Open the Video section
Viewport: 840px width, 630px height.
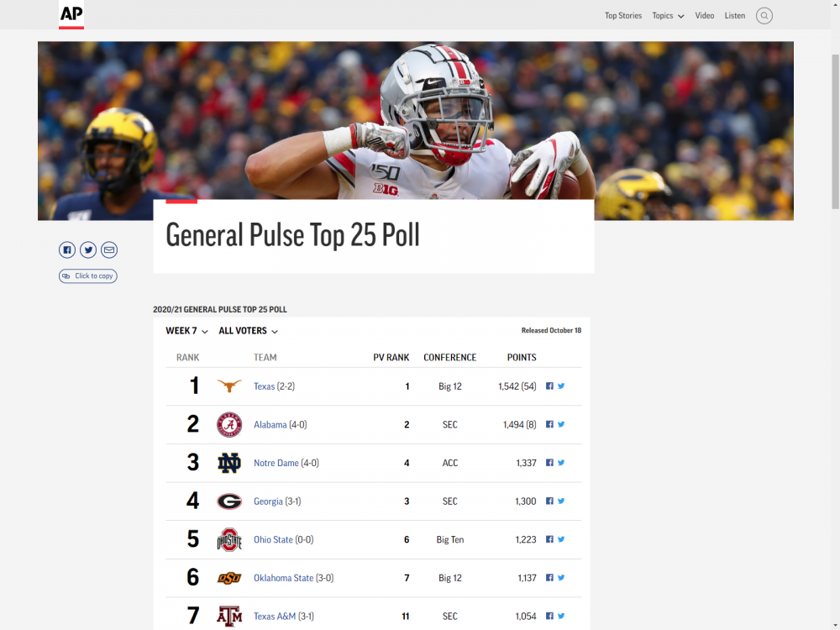pyautogui.click(x=705, y=16)
